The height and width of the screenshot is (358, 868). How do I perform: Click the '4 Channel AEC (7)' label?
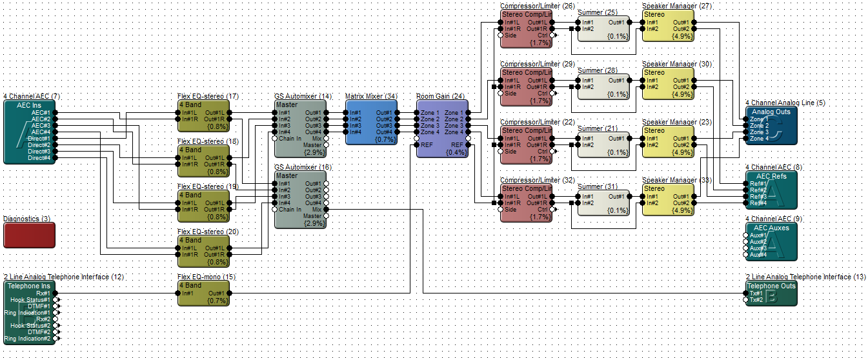32,96
